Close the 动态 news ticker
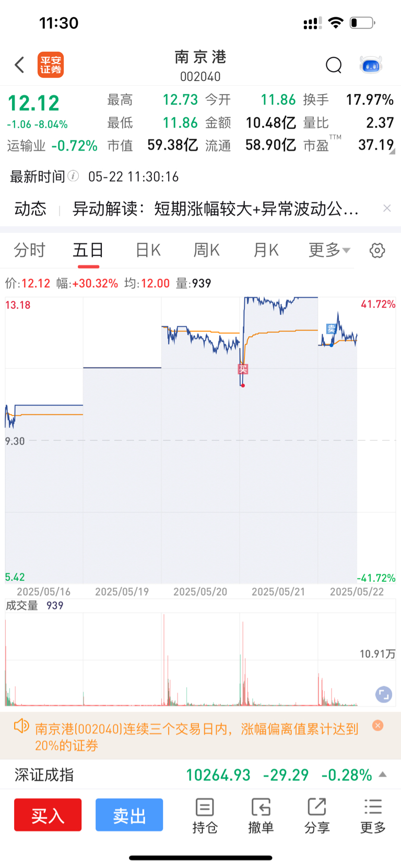This screenshot has height=868, width=401. (x=387, y=208)
